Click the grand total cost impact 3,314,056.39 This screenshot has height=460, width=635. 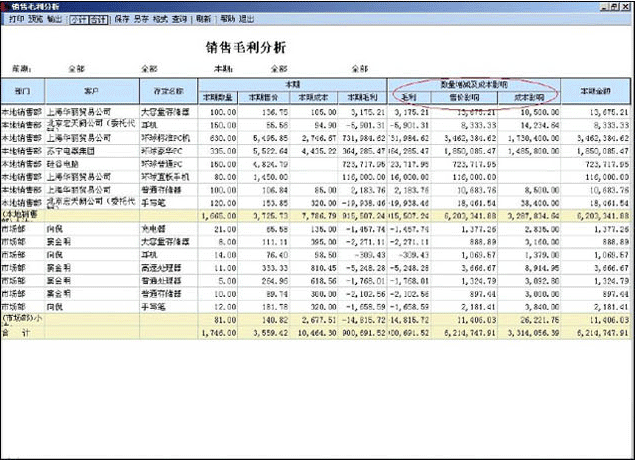(529, 333)
